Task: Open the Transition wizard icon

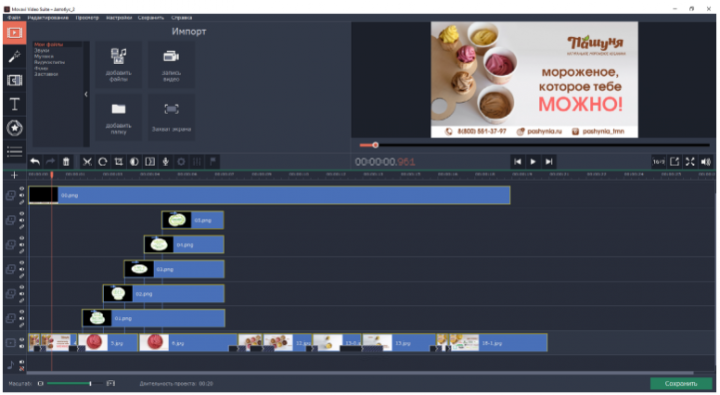Action: pyautogui.click(x=150, y=162)
